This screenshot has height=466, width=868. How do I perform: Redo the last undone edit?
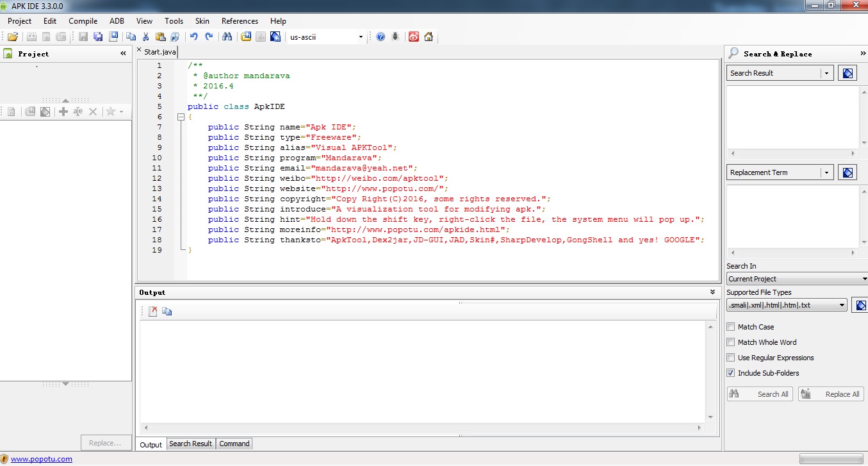[x=209, y=37]
